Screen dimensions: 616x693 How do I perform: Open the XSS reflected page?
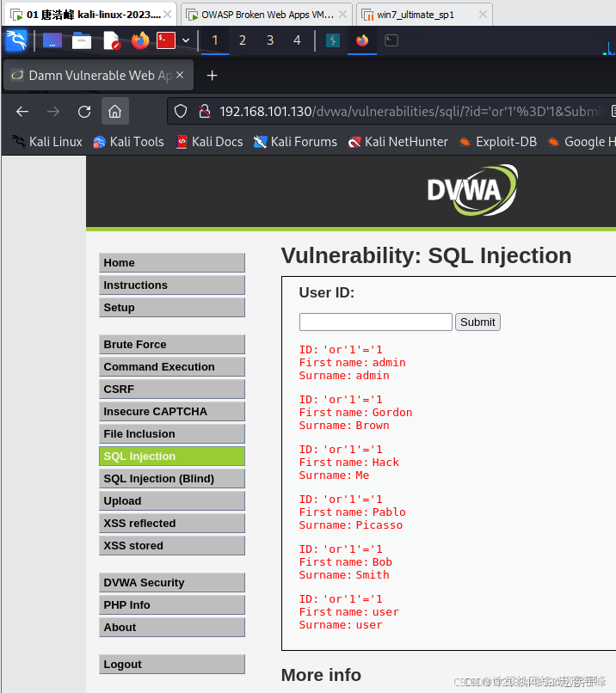171,524
